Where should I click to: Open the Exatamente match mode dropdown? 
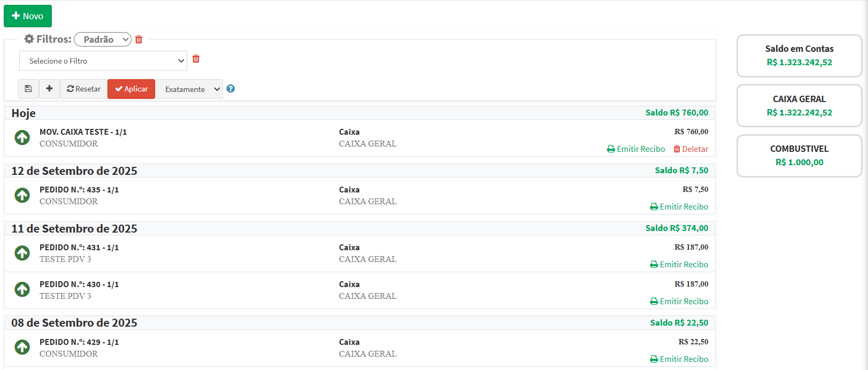point(189,89)
